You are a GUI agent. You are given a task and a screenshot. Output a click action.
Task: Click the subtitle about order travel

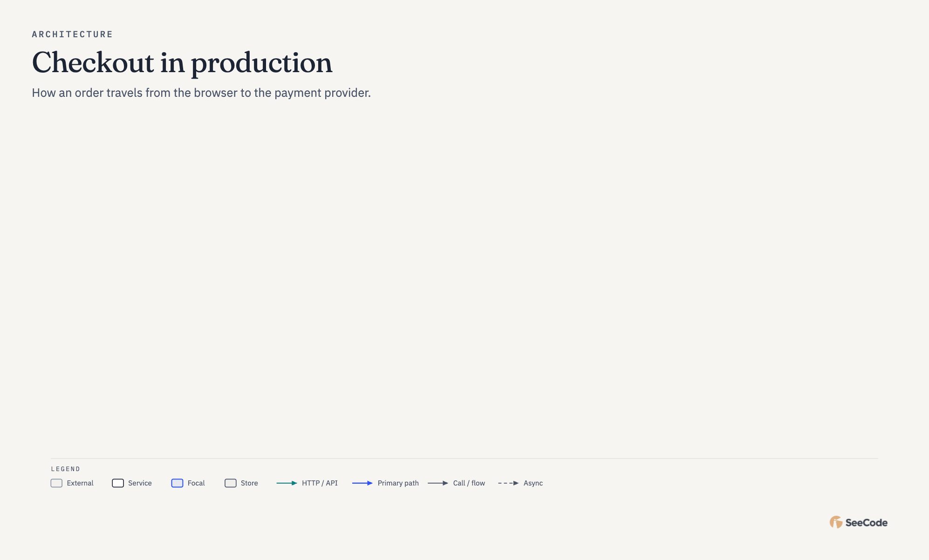[201, 93]
